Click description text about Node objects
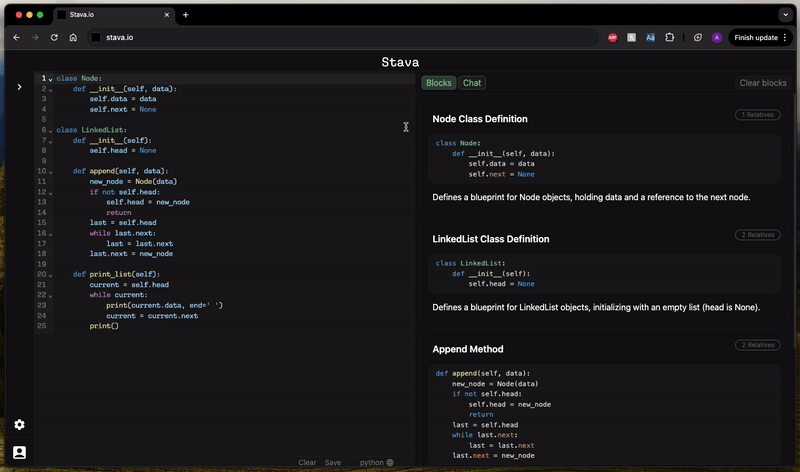Screen dimensions: 800x472 tap(591, 197)
